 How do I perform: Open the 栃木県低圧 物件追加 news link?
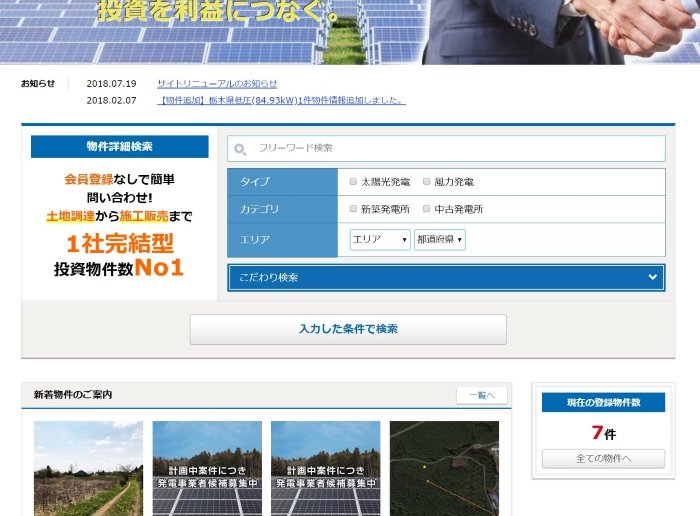pos(281,100)
